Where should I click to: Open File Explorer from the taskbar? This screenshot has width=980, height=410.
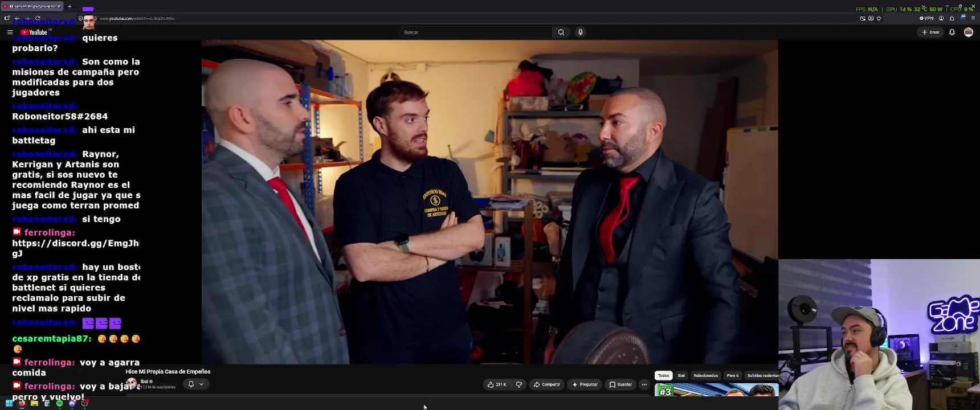pyautogui.click(x=34, y=403)
